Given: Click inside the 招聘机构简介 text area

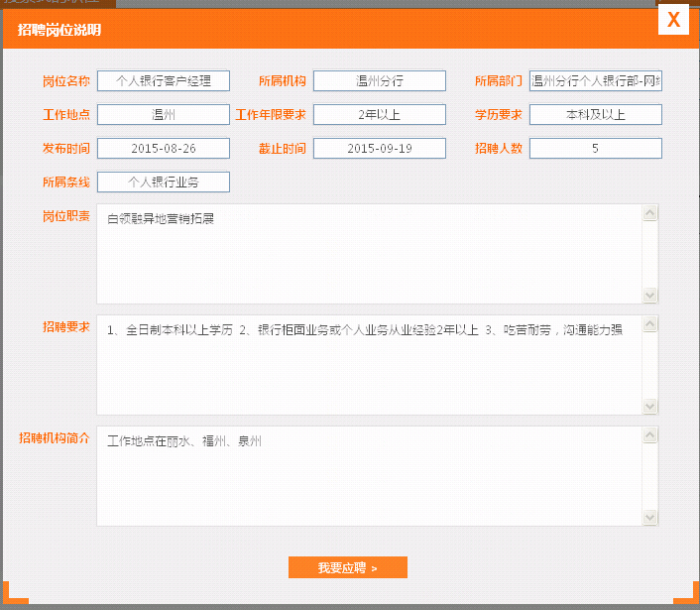Looking at the screenshot, I should (x=369, y=476).
